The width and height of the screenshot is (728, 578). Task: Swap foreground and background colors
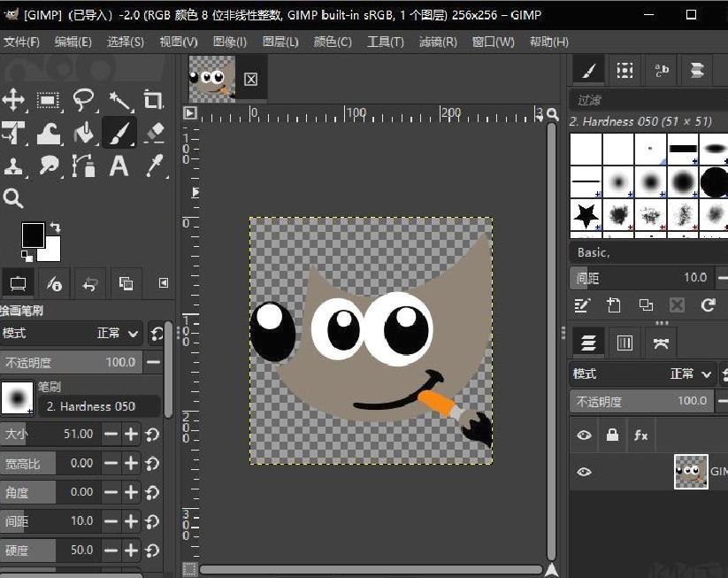pyautogui.click(x=55, y=227)
